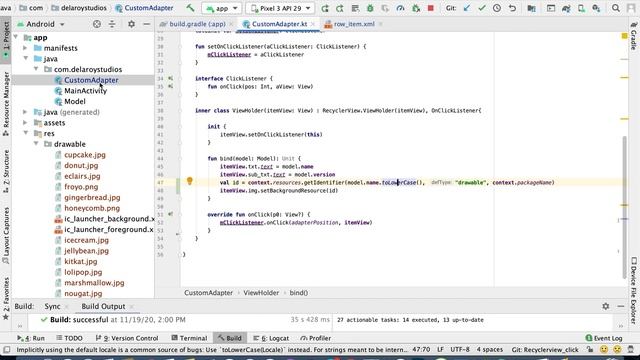The height and width of the screenshot is (360, 640).
Task: Switch to the row_item.xml tab
Action: pos(353,24)
